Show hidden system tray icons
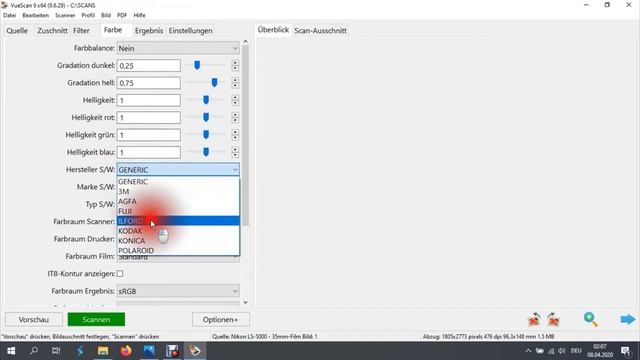Screen dimensions: 640x360 (x=528, y=351)
